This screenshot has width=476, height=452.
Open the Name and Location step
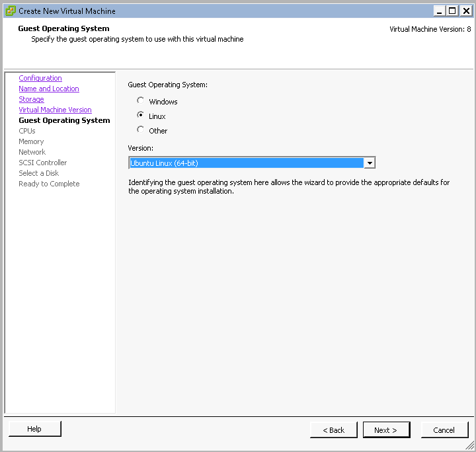tap(49, 89)
